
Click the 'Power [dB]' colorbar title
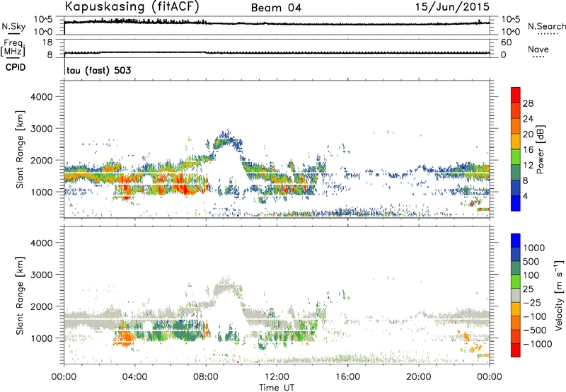pos(541,149)
